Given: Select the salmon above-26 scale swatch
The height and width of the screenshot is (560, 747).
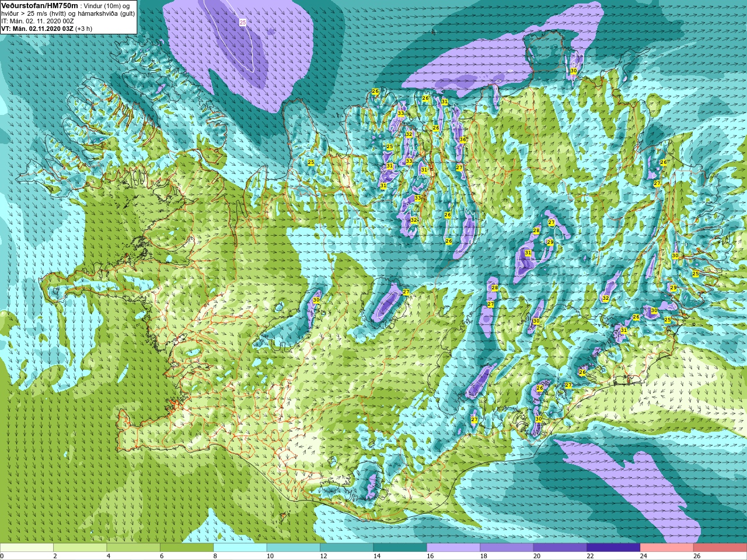Looking at the screenshot, I should point(720,548).
